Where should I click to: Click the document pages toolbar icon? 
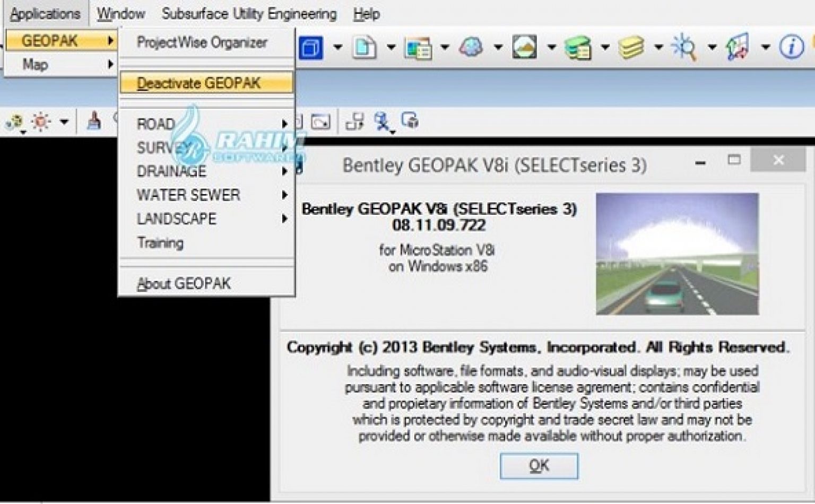coord(365,47)
